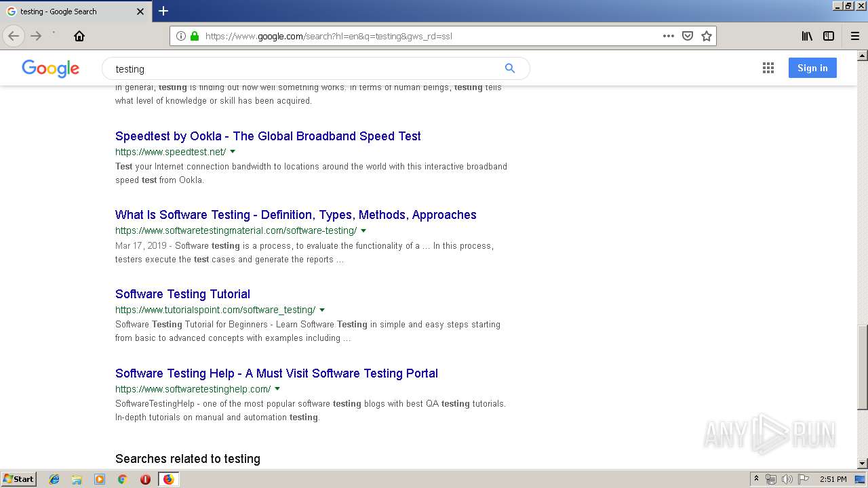The width and height of the screenshot is (868, 488).
Task: Close the testing - Google Search tab
Action: coord(140,12)
